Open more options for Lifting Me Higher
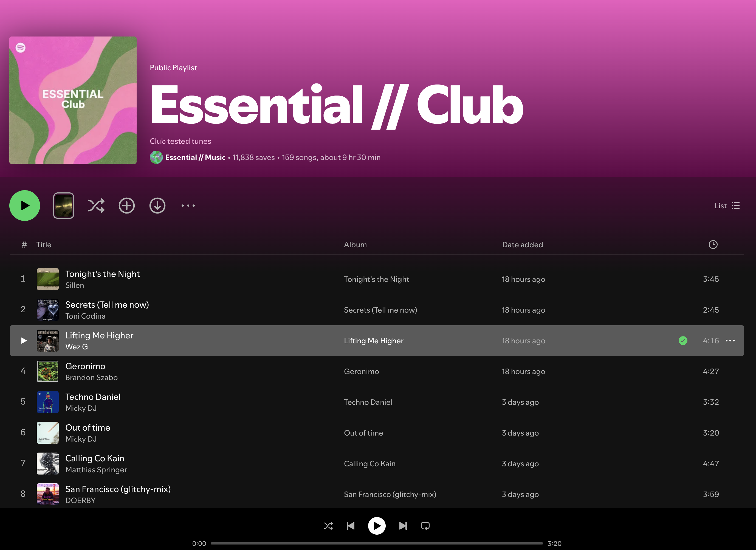This screenshot has height=550, width=756. click(x=730, y=341)
